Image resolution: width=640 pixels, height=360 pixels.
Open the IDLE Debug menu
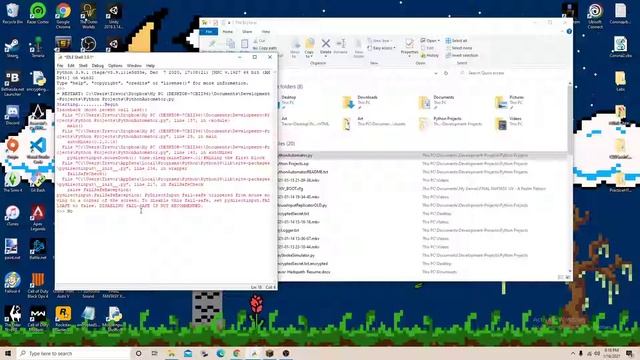point(98,65)
